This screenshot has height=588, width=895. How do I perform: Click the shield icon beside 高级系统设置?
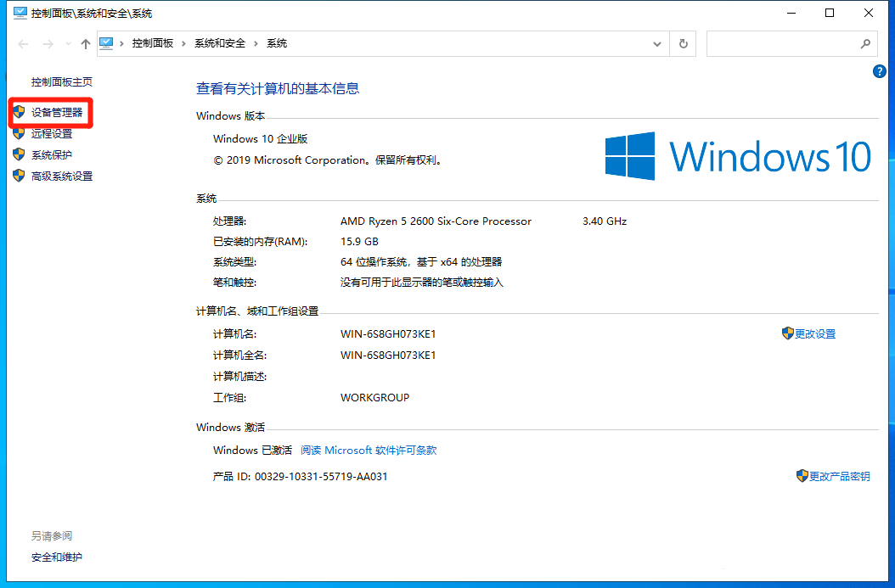click(19, 175)
